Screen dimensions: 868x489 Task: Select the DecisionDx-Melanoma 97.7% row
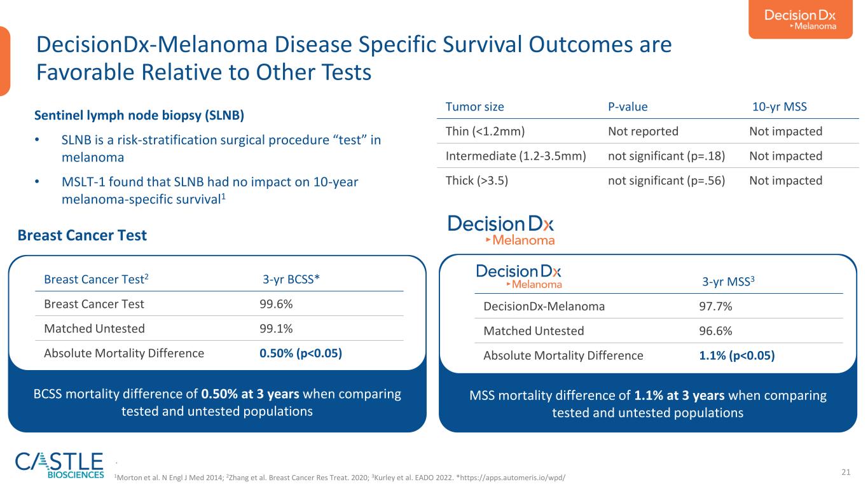659,306
